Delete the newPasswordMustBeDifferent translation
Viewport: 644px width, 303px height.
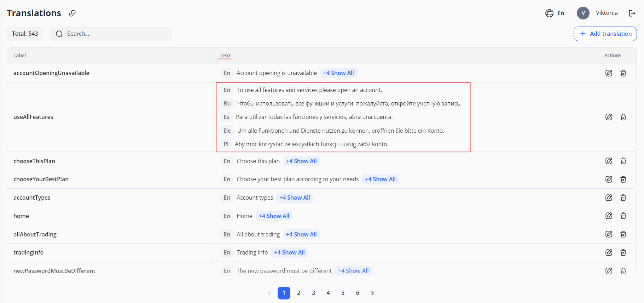point(623,271)
